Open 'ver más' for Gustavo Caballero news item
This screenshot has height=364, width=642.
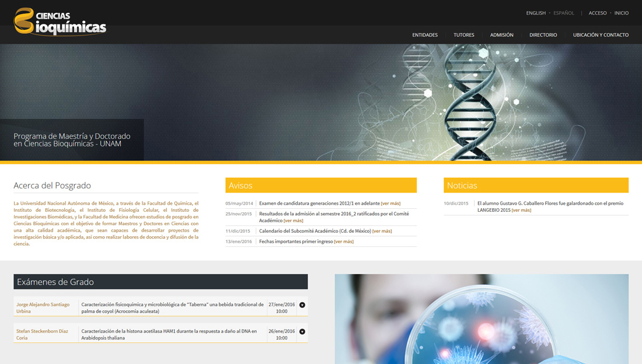coord(521,211)
